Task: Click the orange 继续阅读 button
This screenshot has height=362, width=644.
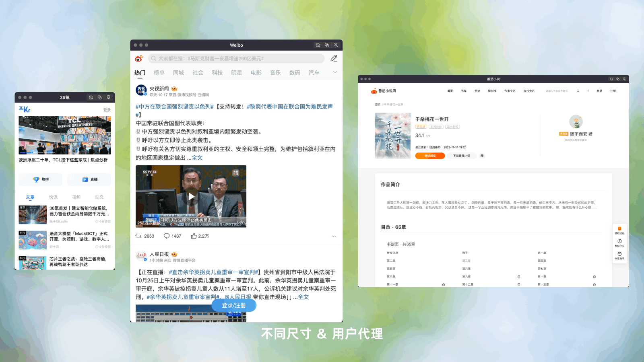Action: pos(430,156)
